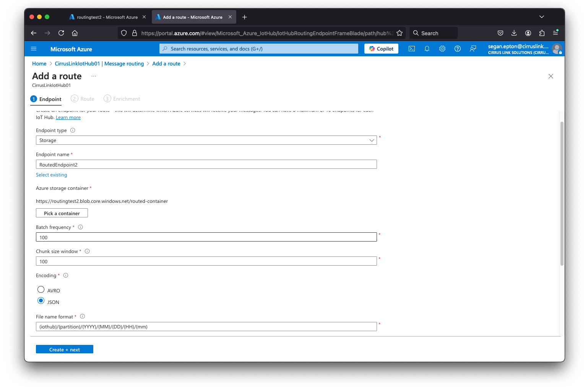Open Azure Cloud Shell icon
588x387 pixels.
point(412,49)
